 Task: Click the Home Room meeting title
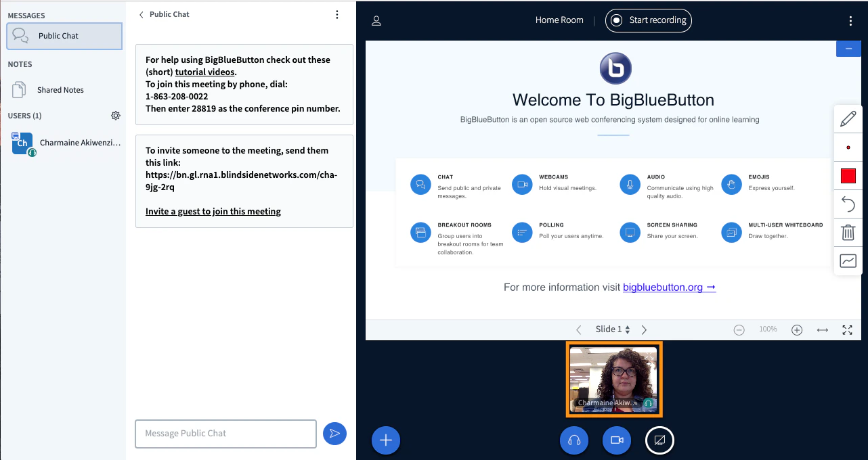point(559,20)
